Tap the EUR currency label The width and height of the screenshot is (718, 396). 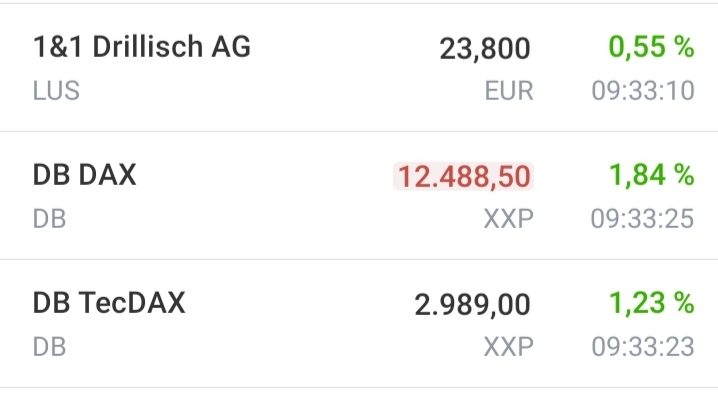(509, 91)
